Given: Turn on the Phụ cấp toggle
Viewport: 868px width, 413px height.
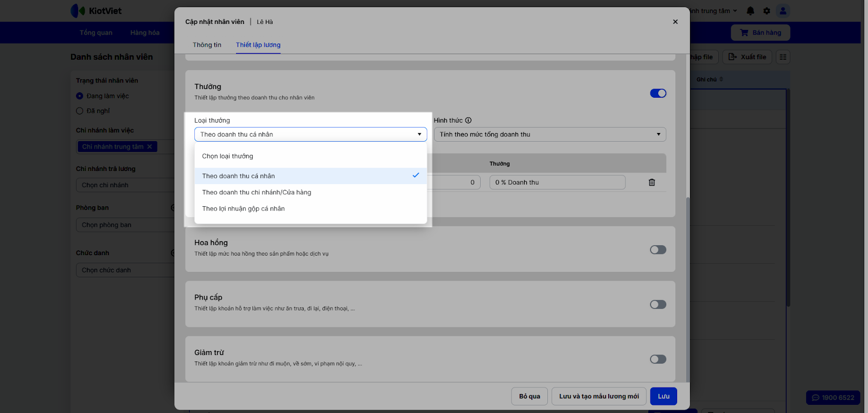Looking at the screenshot, I should (x=658, y=304).
